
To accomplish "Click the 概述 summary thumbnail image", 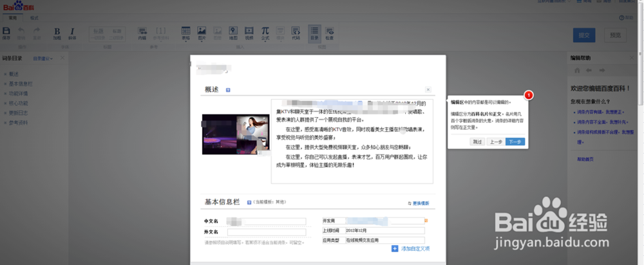I will (236, 134).
